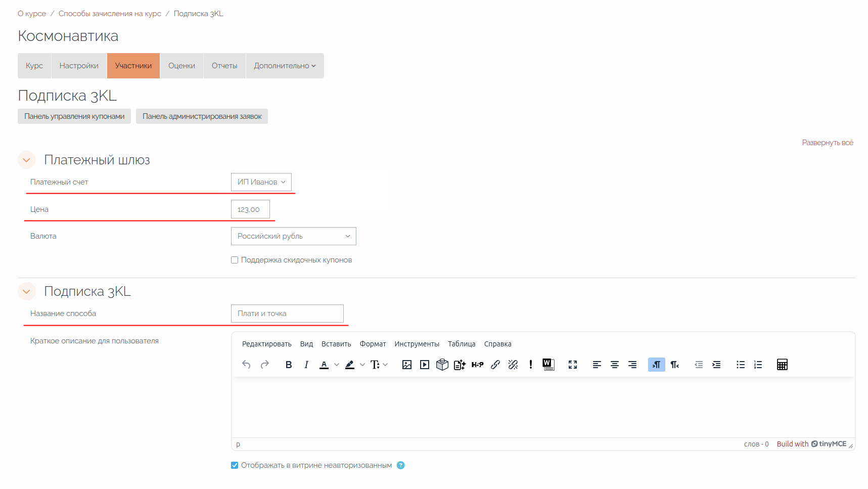The height and width of the screenshot is (489, 868).
Task: Click the Цена price input field
Action: pos(250,209)
